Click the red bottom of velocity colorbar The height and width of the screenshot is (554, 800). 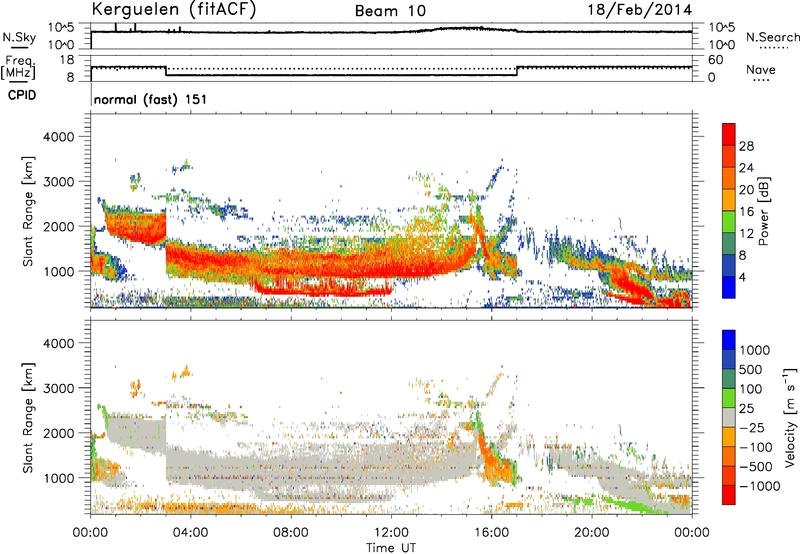pos(729,495)
